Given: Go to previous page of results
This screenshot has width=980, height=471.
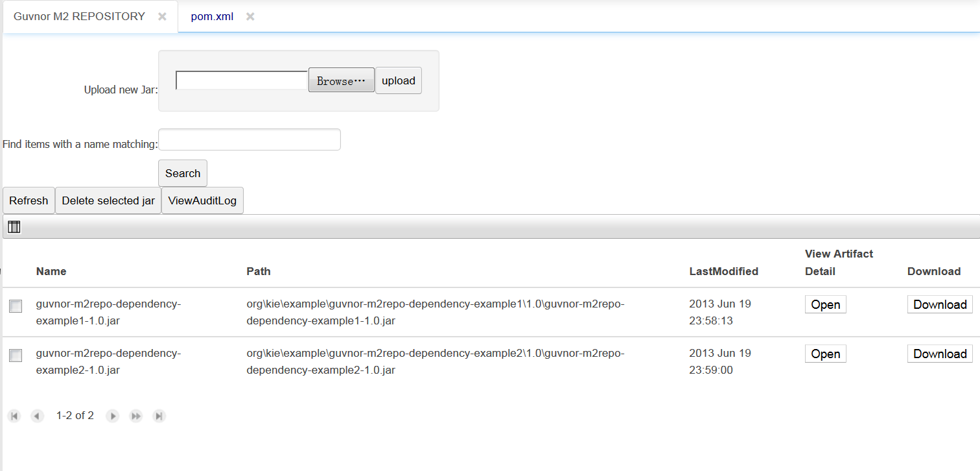Looking at the screenshot, I should [x=37, y=416].
